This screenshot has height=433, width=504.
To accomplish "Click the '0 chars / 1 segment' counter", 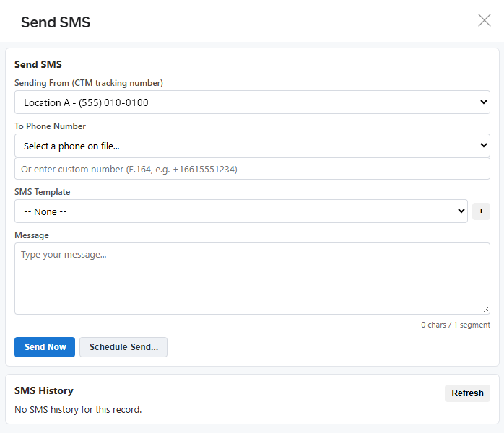I will coord(456,325).
